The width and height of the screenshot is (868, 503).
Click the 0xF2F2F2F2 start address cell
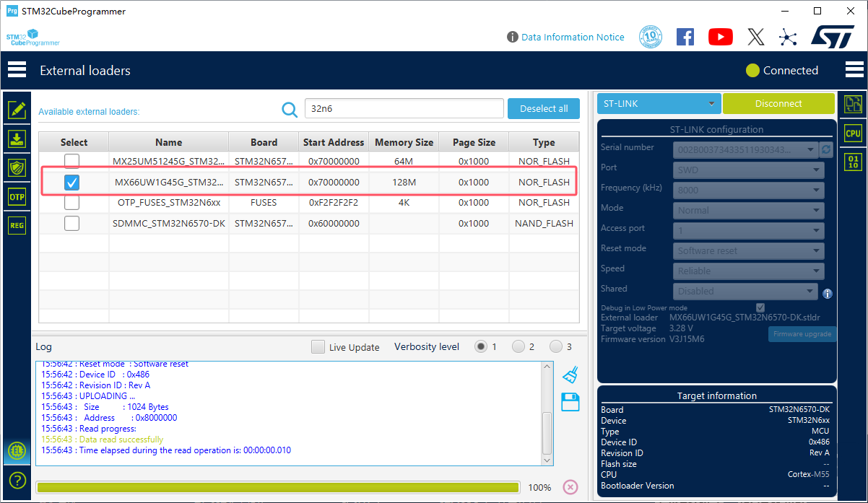tap(334, 203)
